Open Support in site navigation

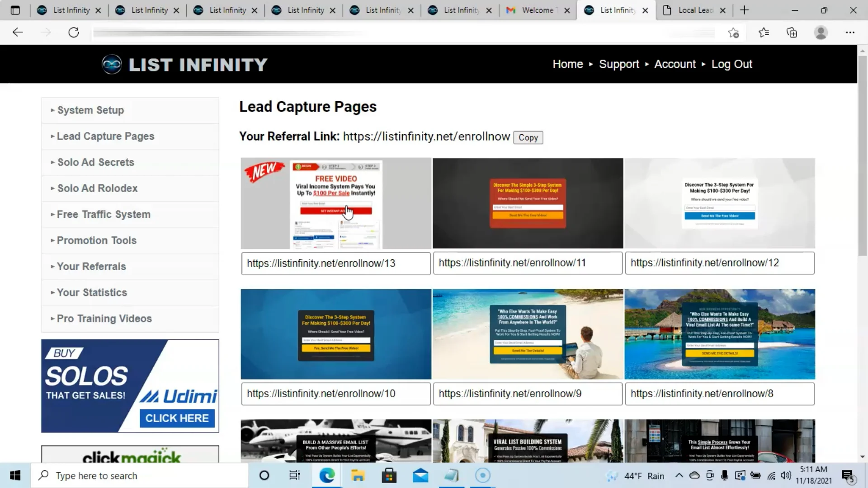pyautogui.click(x=619, y=64)
